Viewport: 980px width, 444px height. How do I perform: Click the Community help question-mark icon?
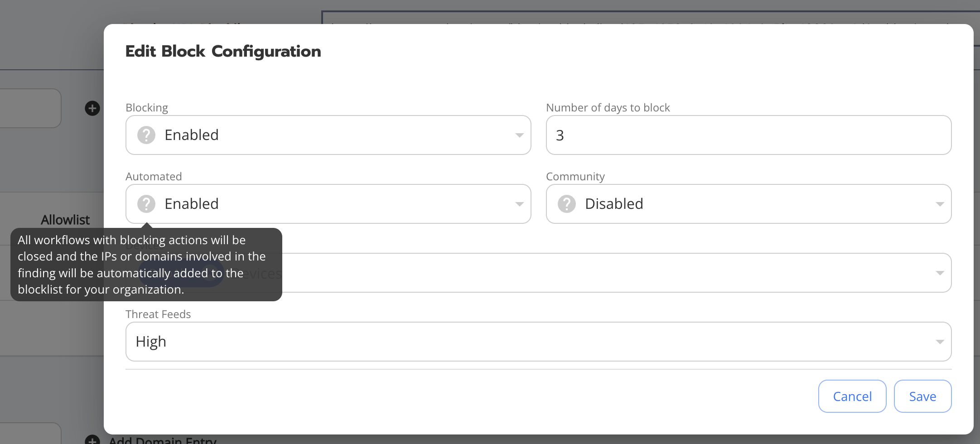(x=567, y=204)
